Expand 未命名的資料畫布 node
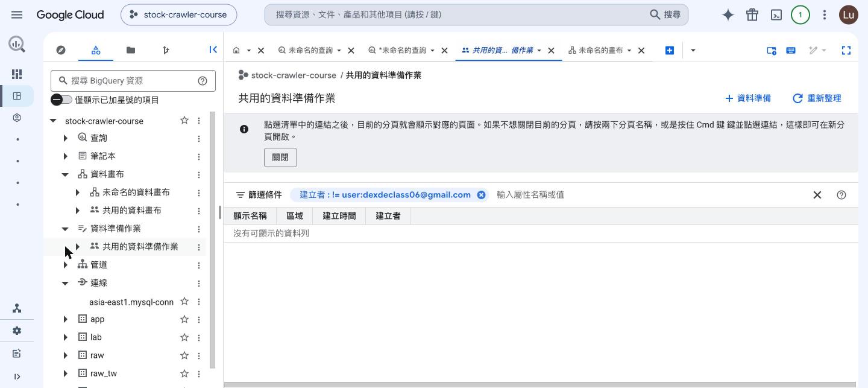 [x=78, y=193]
